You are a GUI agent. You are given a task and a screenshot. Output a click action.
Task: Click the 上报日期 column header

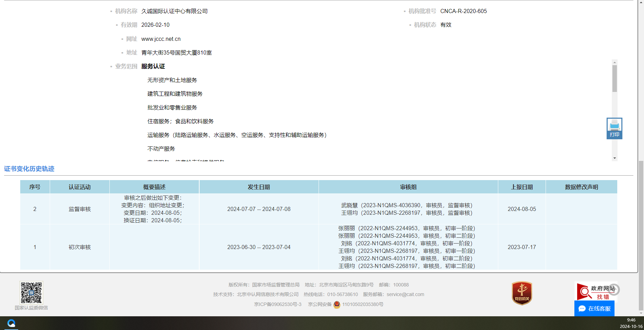522,187
